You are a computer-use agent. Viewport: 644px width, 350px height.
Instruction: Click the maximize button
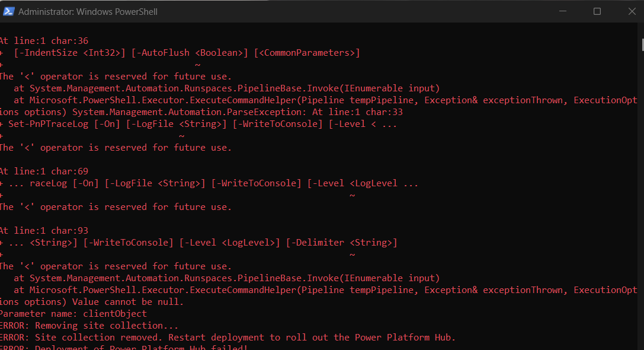click(x=597, y=11)
